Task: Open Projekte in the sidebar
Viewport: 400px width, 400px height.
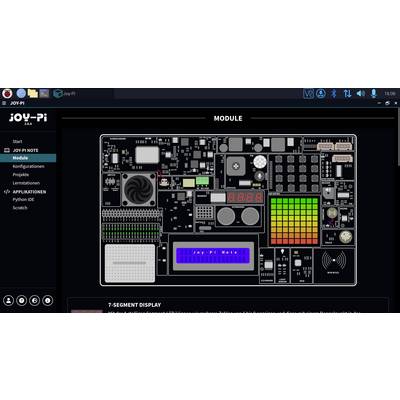Action: (21, 175)
